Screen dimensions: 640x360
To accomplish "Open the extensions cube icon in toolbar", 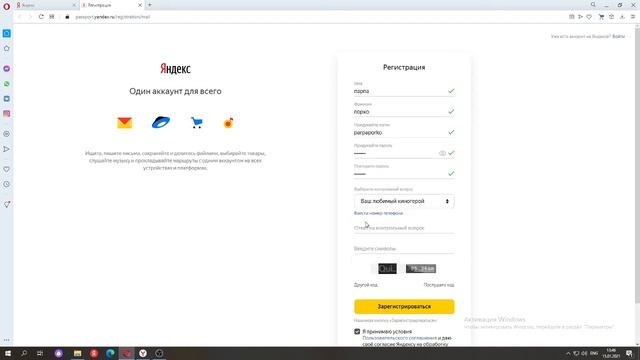I will tap(611, 17).
